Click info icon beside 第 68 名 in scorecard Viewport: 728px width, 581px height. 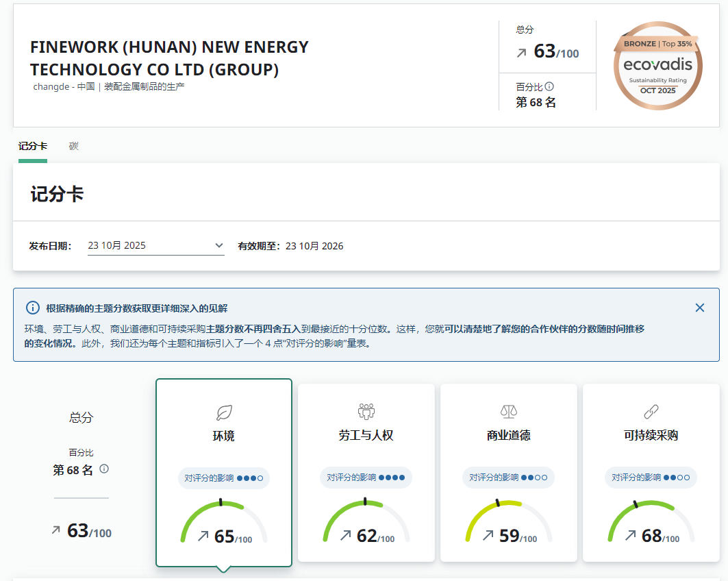[104, 469]
